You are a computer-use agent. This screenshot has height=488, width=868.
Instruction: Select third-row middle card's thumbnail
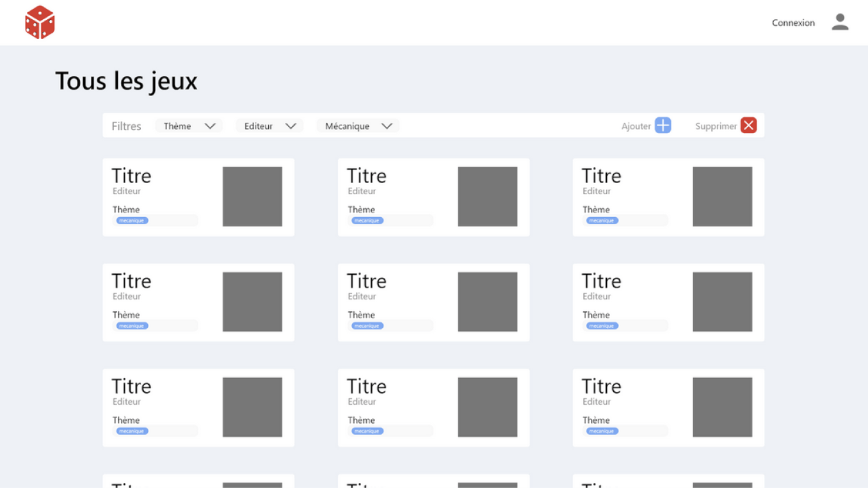pos(487,407)
